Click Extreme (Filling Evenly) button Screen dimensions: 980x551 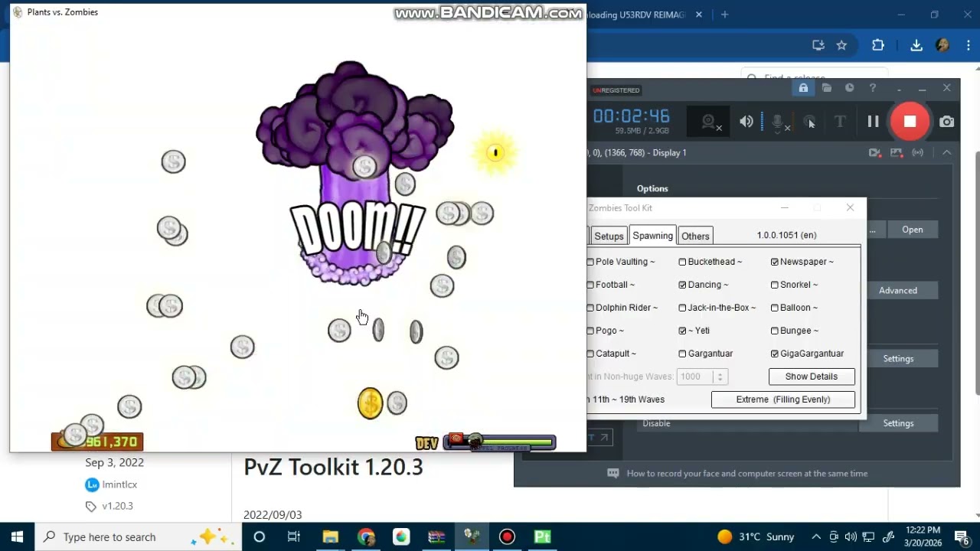pos(783,399)
